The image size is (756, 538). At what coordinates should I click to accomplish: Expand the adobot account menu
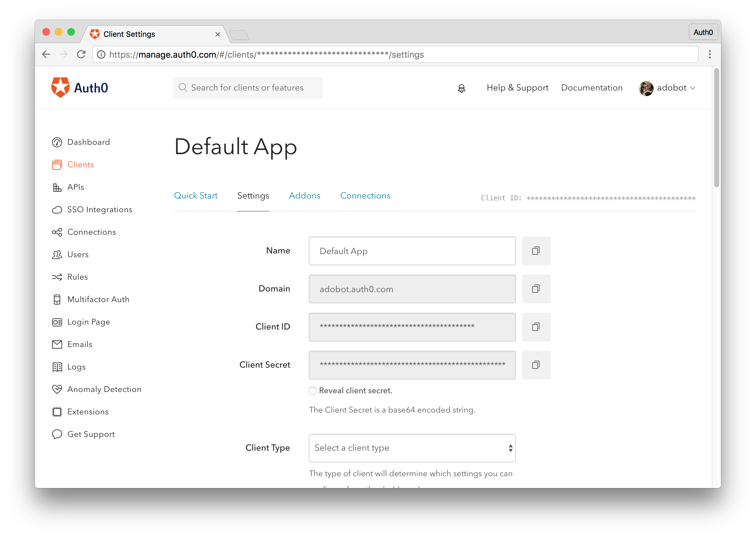coord(667,88)
